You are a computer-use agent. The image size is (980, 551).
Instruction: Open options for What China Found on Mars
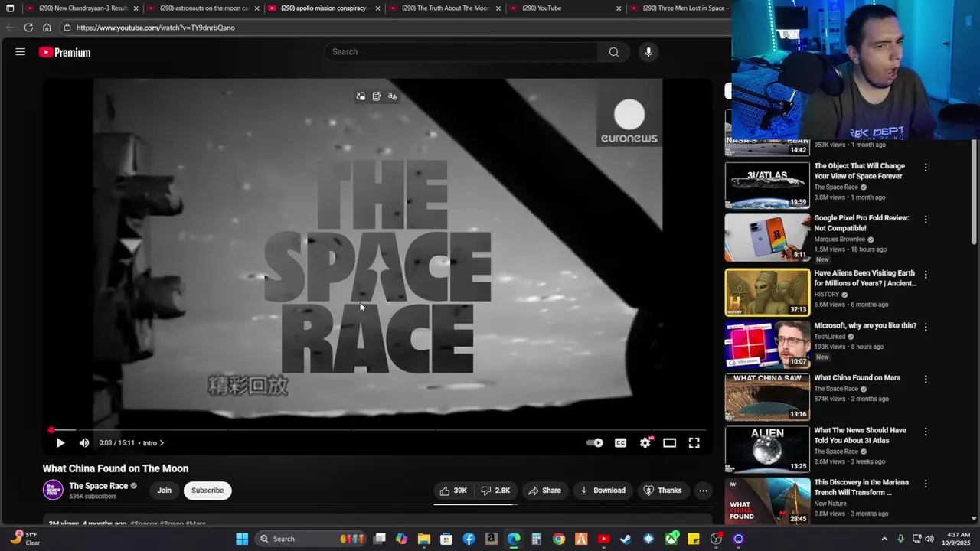pos(926,380)
